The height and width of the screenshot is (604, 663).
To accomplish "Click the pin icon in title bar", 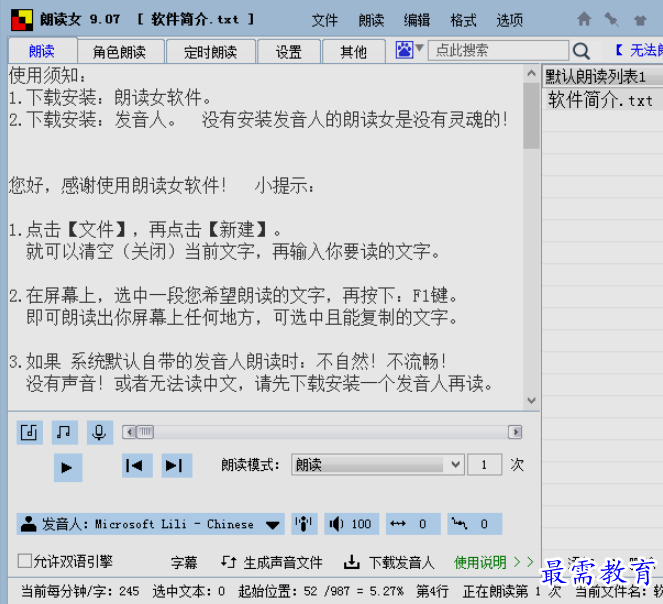I will tap(612, 19).
